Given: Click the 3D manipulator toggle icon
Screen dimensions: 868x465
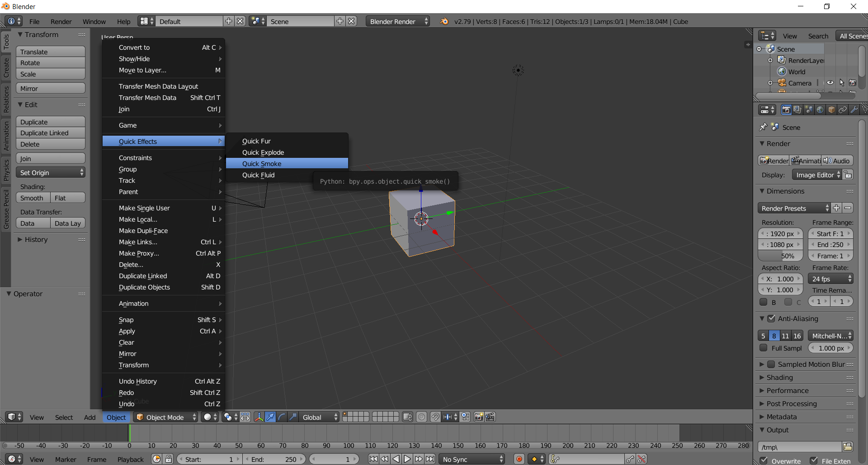Looking at the screenshot, I should pos(259,417).
